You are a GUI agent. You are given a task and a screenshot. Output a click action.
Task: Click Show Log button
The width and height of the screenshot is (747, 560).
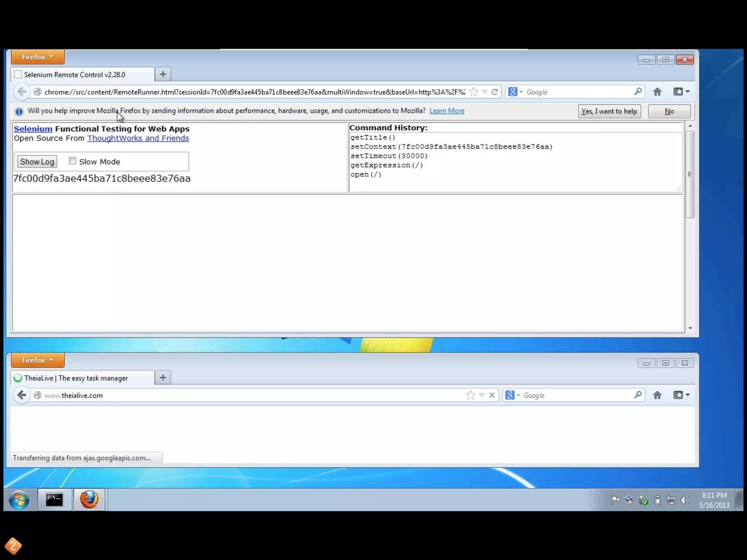[x=37, y=162]
